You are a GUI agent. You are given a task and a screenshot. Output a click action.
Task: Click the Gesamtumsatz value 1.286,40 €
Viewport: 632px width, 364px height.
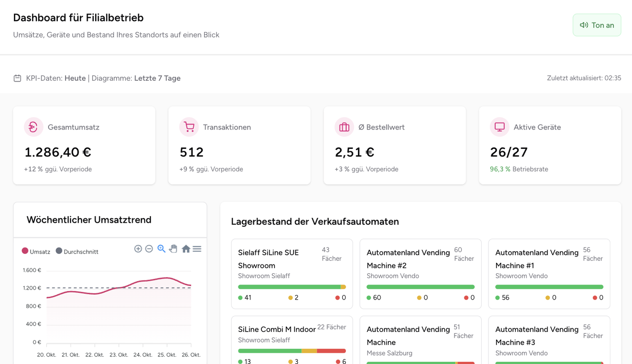click(58, 152)
